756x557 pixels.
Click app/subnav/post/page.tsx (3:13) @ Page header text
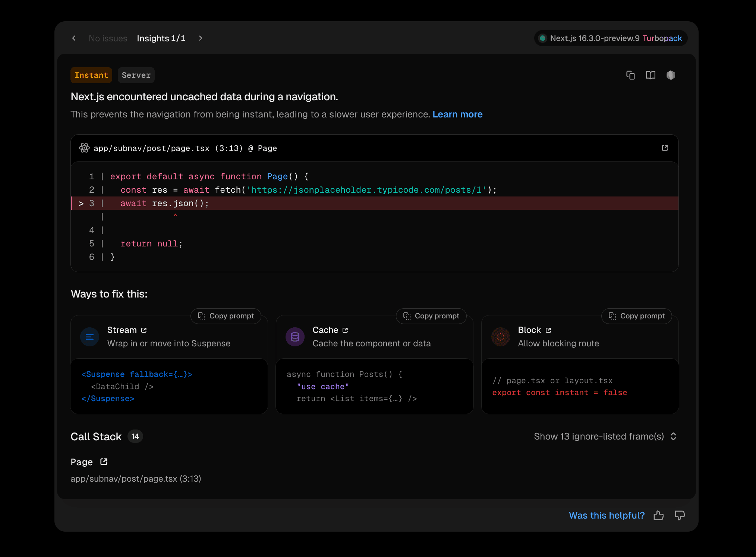click(185, 148)
